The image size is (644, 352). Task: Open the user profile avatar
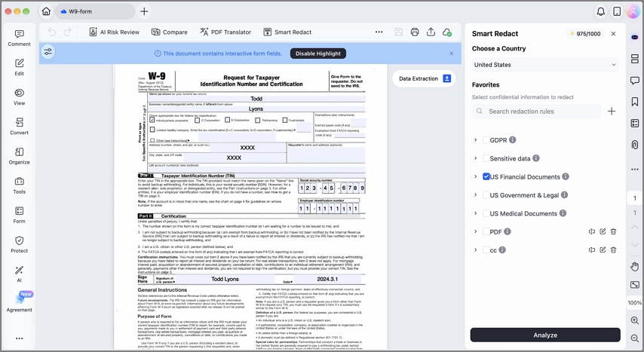tap(633, 11)
